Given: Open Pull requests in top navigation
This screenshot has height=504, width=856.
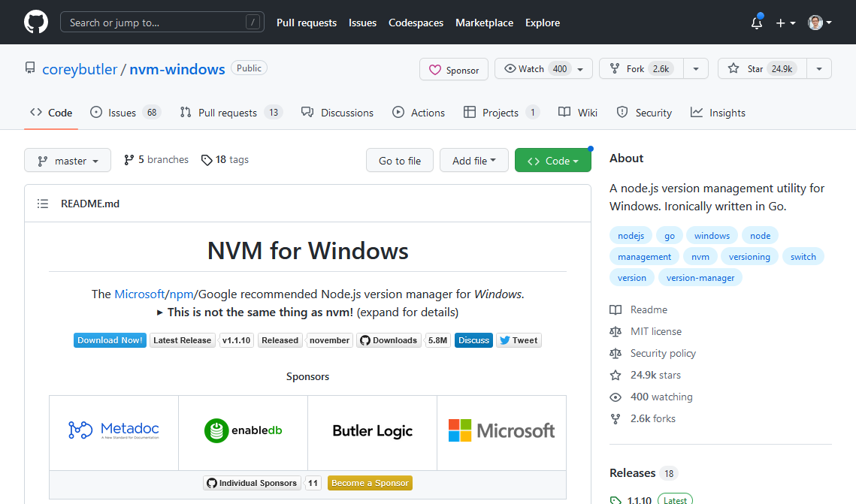Looking at the screenshot, I should [x=307, y=23].
